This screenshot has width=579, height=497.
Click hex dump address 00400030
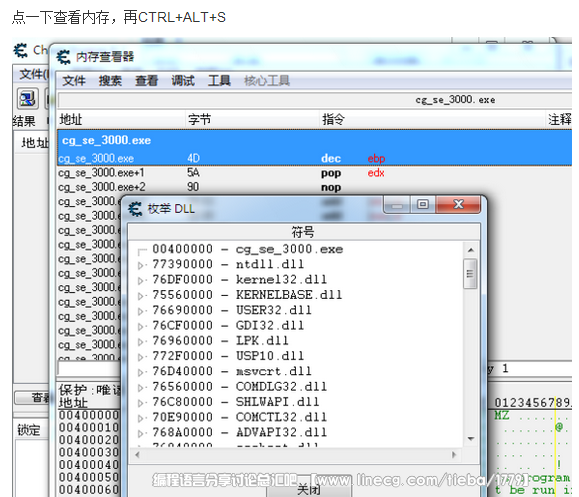tap(89, 452)
